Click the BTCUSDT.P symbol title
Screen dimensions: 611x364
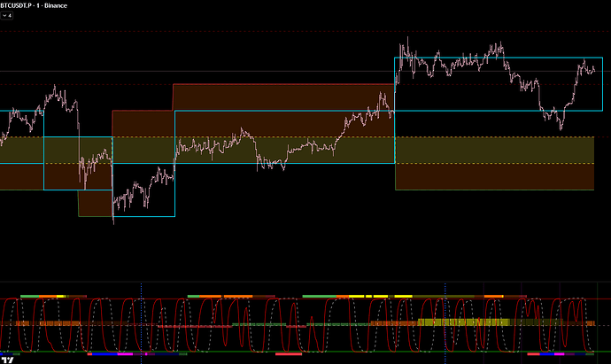click(24, 5)
